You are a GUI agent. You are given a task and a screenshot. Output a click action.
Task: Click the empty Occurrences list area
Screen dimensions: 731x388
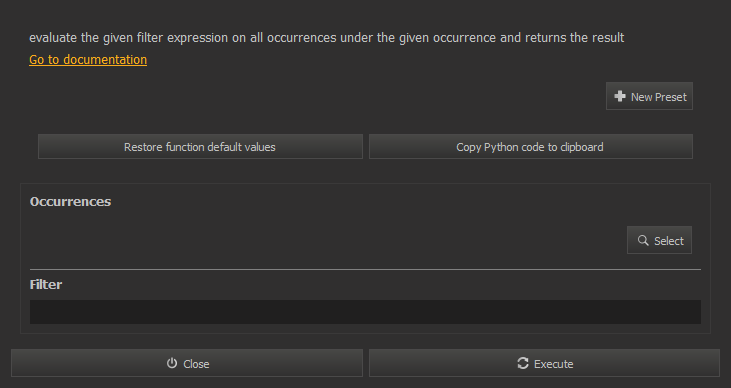pyautogui.click(x=326, y=240)
